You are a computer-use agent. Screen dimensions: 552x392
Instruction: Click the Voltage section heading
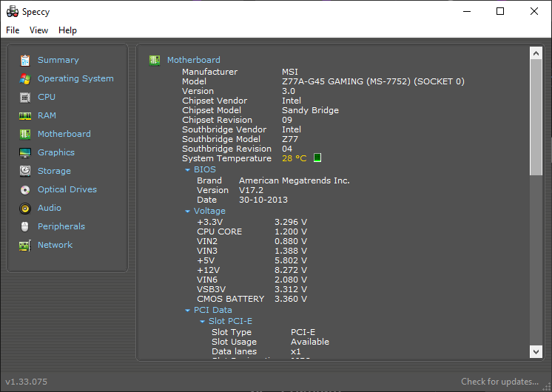point(209,211)
